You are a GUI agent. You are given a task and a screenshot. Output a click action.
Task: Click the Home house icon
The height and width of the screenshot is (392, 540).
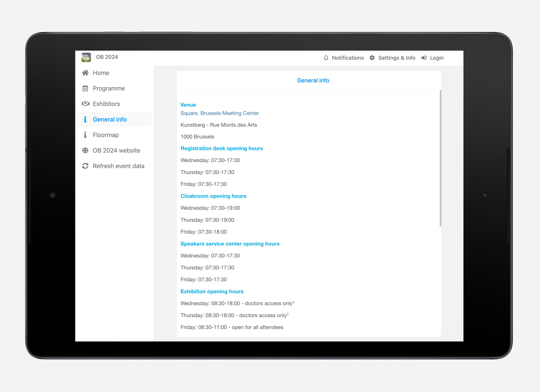85,73
